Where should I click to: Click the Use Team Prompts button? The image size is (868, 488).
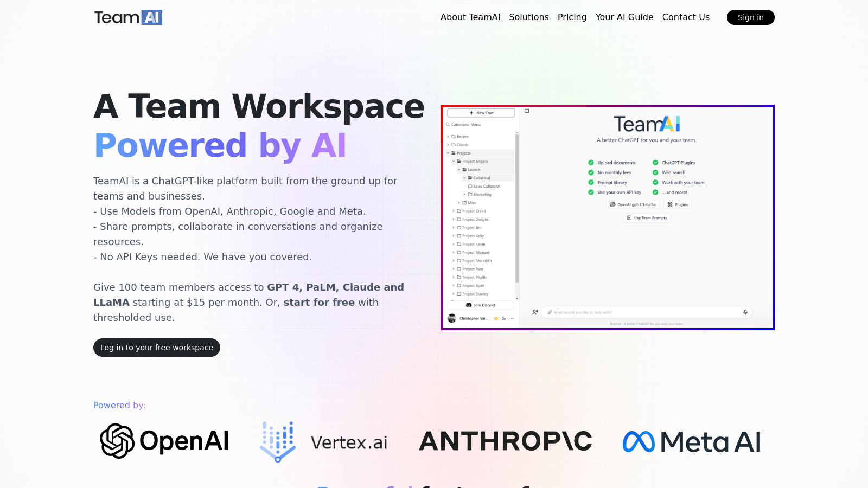coord(647,217)
